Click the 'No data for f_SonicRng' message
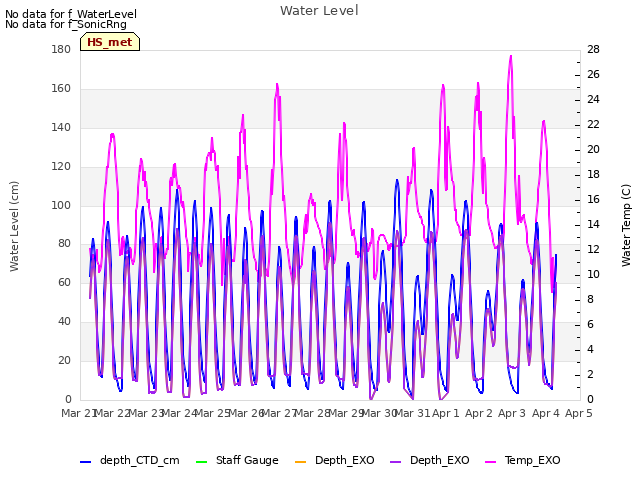This screenshot has width=640, height=480. 66,24
